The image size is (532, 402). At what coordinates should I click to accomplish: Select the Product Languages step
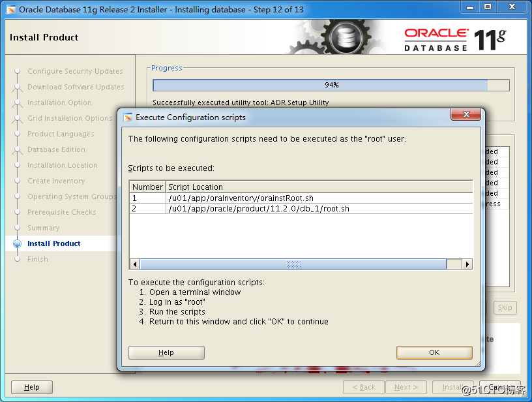(61, 134)
